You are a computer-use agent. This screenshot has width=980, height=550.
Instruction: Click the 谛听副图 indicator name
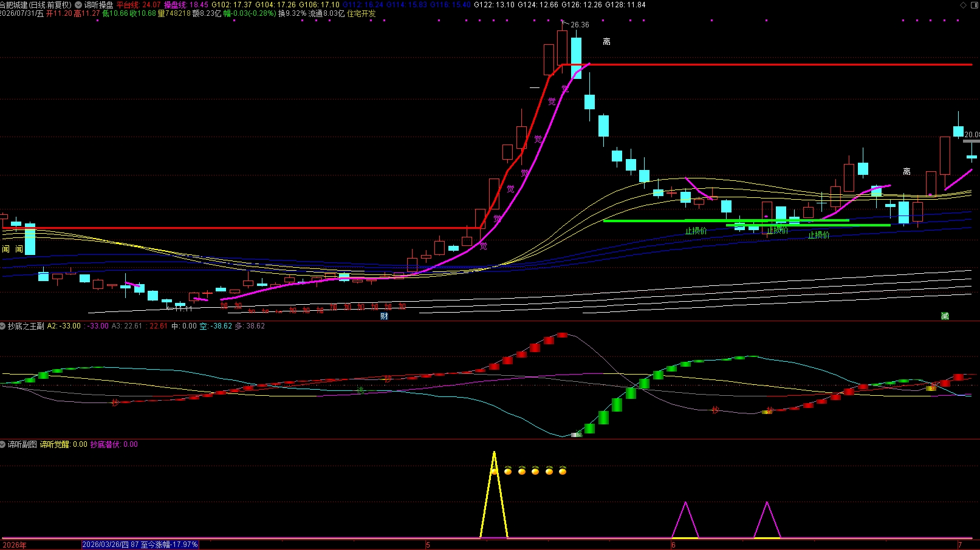[x=22, y=444]
